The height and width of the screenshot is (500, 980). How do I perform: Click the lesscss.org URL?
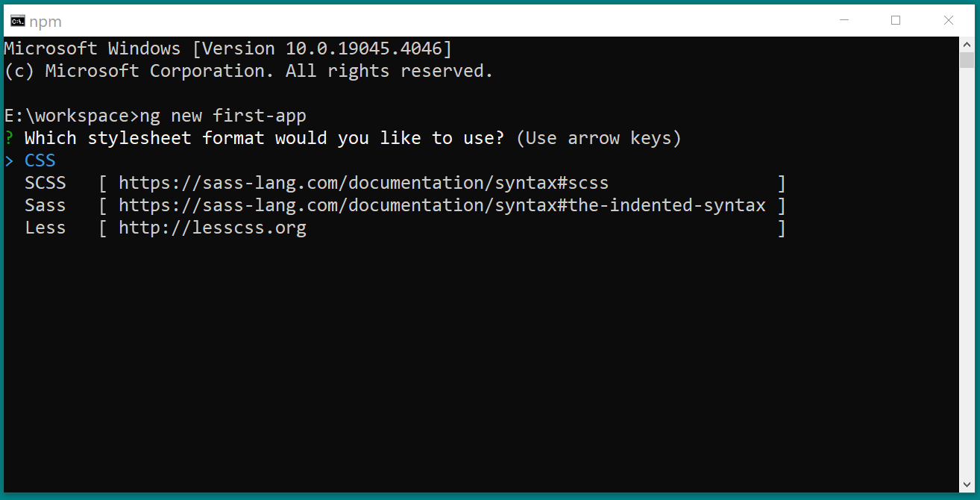tap(213, 228)
